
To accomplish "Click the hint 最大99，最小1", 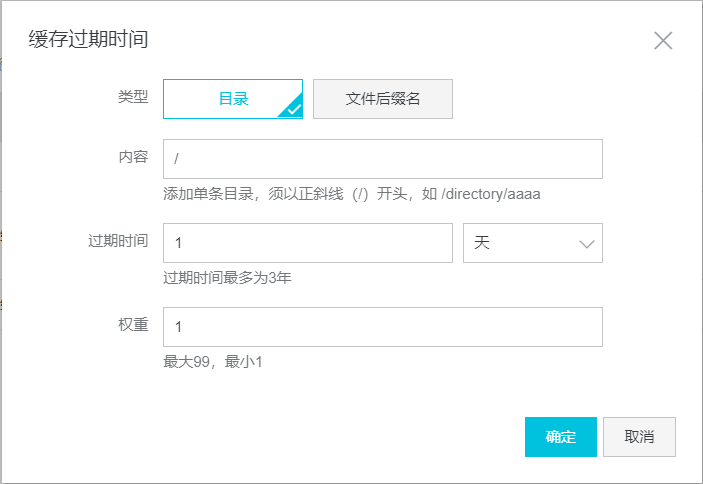I will click(x=212, y=362).
